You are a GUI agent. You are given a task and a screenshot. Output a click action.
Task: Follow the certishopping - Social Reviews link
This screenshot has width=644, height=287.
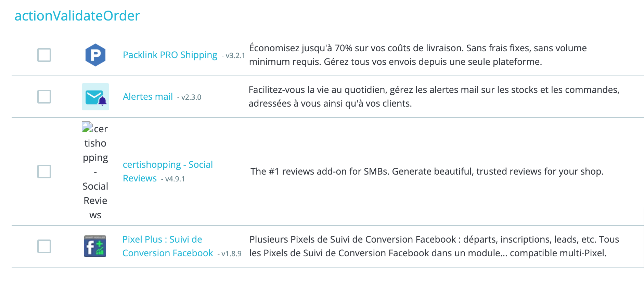click(167, 165)
